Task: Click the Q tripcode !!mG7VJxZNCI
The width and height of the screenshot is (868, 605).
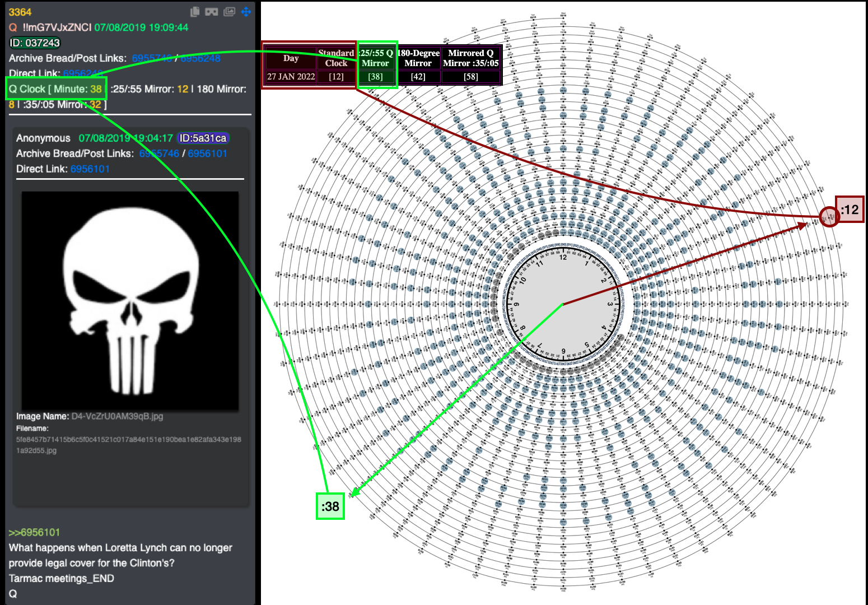Action: tap(57, 27)
